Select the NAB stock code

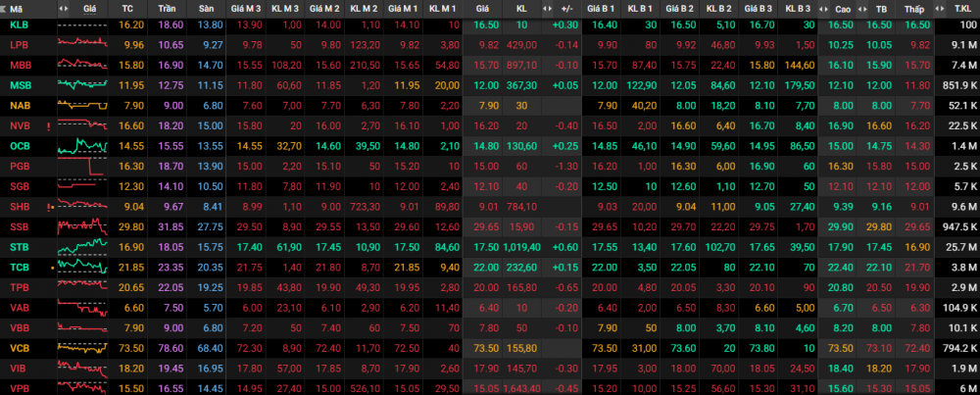20,106
